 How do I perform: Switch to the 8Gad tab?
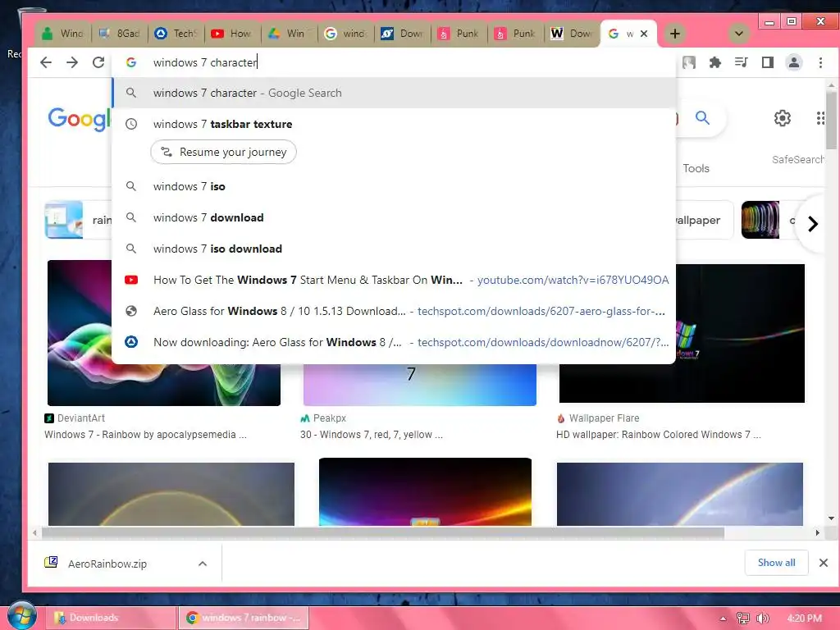coord(121,34)
